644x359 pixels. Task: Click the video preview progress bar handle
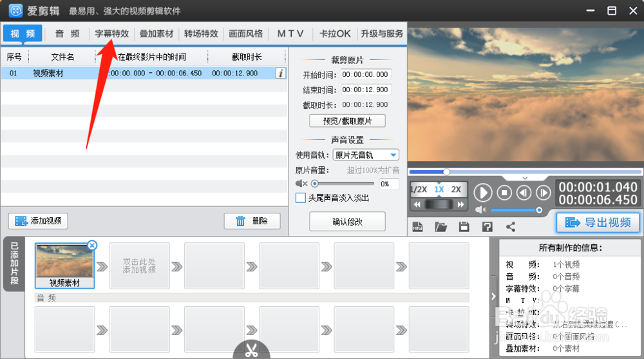click(x=446, y=171)
